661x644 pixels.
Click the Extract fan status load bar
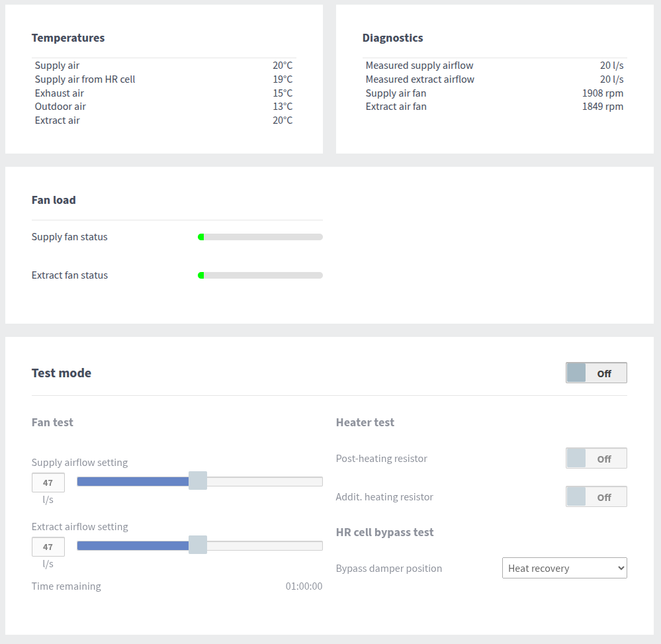coord(260,275)
